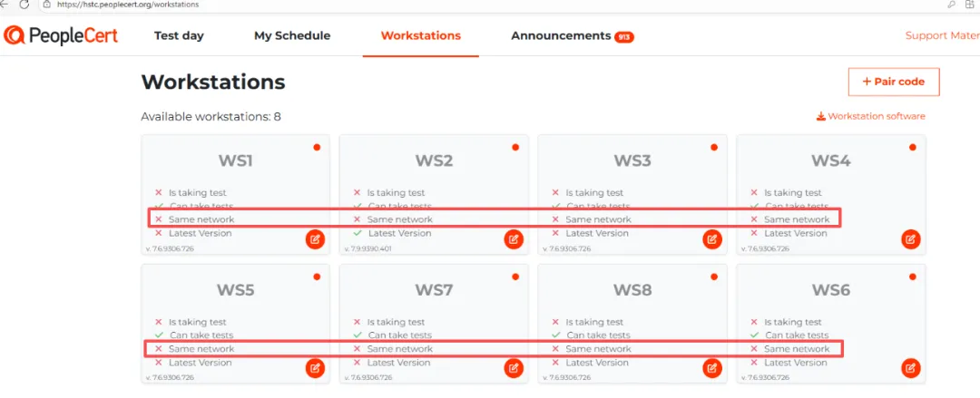Open the Test day tab
This screenshot has width=980, height=398.
179,36
